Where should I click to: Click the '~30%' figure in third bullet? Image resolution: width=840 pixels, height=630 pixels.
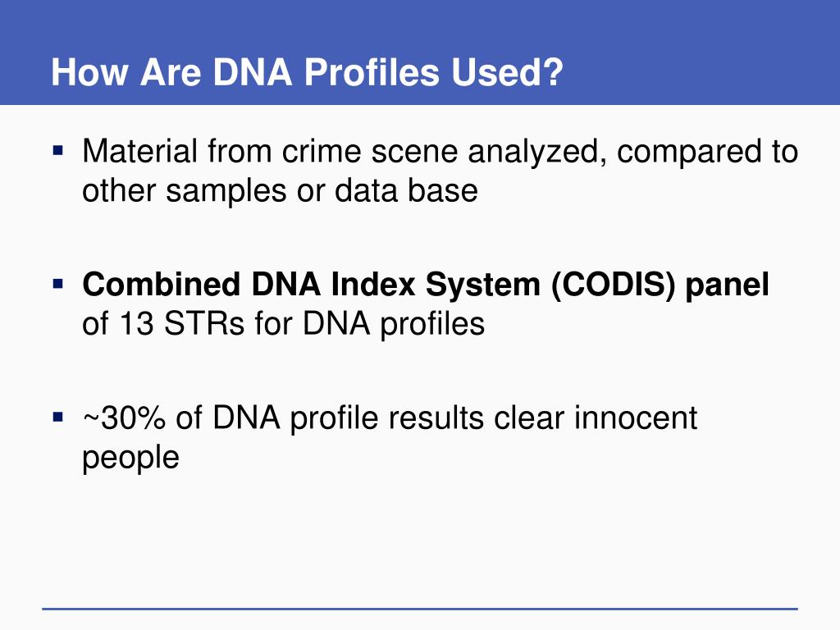(125, 418)
